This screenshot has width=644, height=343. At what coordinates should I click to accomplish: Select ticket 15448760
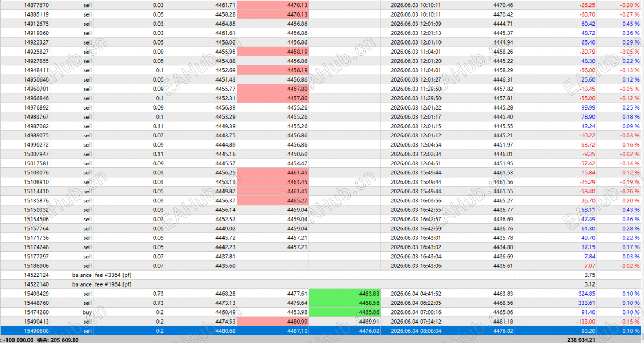click(x=36, y=303)
